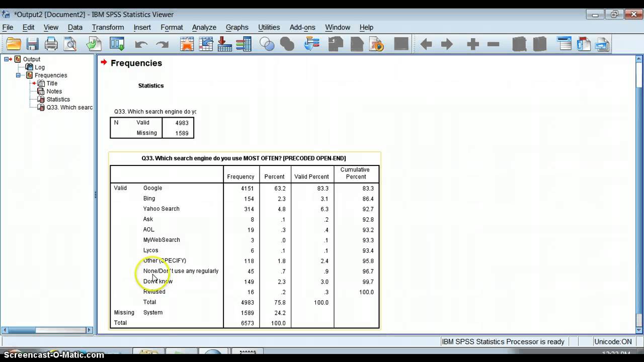Click the outline pane scroll-left arrow
This screenshot has height=362, width=644.
coord(5,330)
